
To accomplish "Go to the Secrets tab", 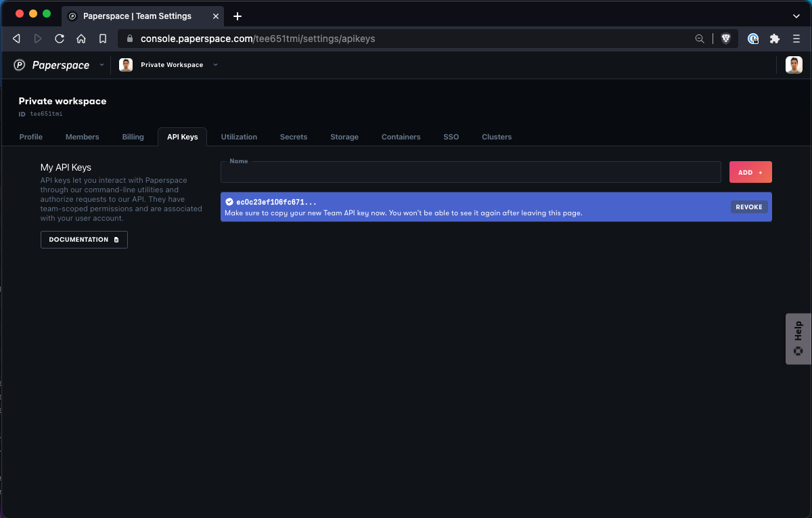I will click(294, 137).
